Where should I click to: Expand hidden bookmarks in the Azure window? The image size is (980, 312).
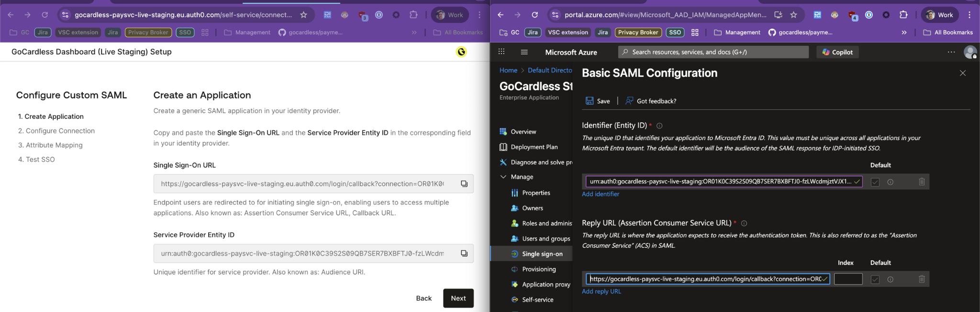[904, 33]
